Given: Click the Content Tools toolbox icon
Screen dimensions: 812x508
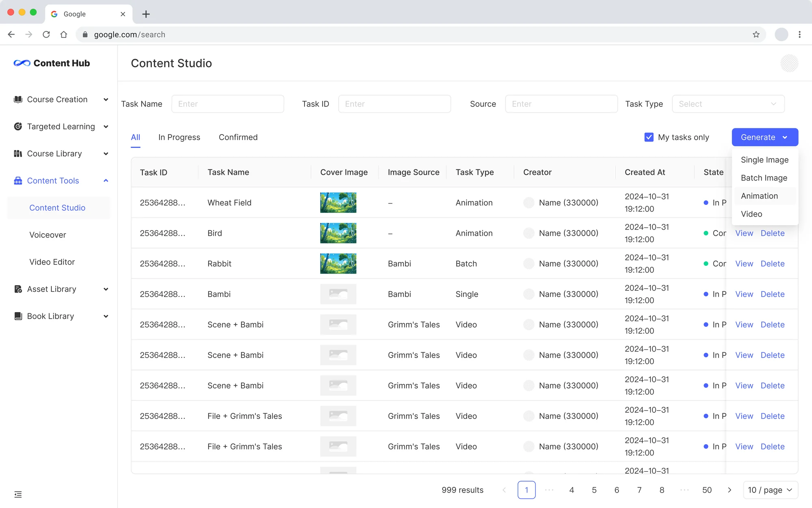Looking at the screenshot, I should pyautogui.click(x=18, y=181).
